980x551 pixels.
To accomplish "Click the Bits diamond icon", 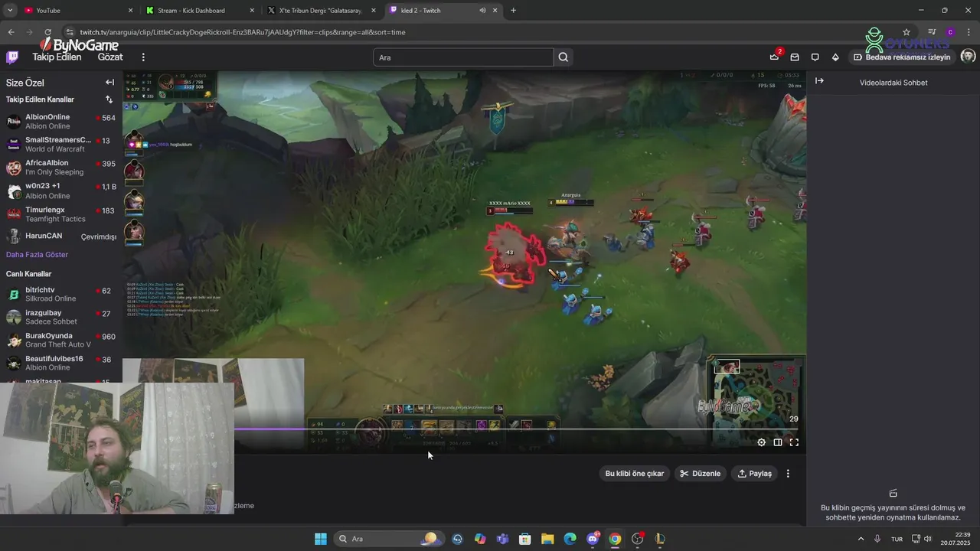I will 835,57.
